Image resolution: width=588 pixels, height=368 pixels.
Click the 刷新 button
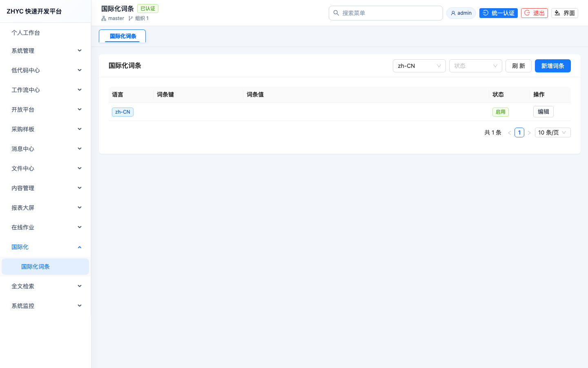tap(518, 66)
